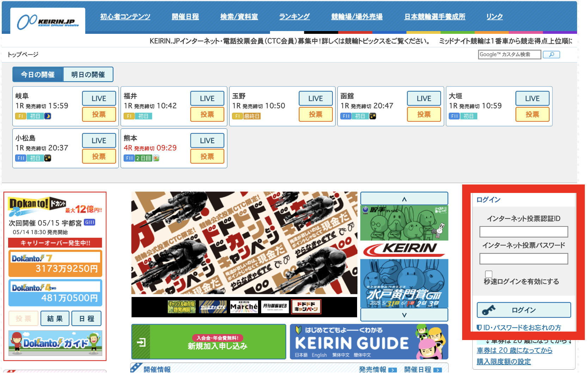Click the 岐阜 night race moon icon

[x=48, y=116]
